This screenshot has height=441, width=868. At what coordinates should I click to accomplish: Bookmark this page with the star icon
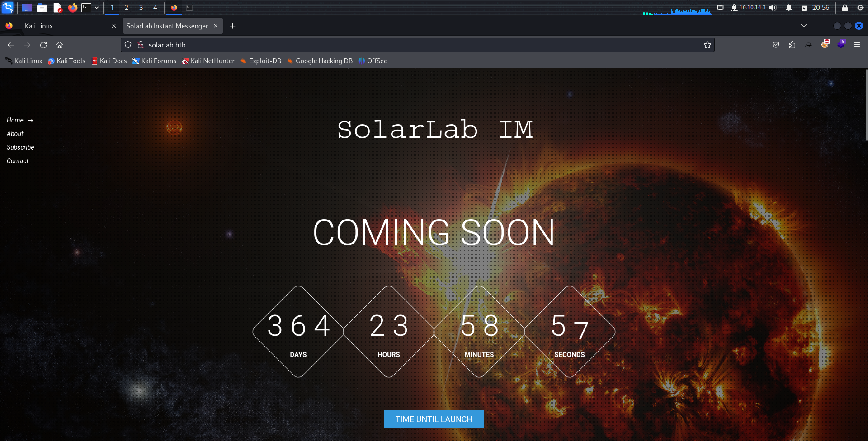(707, 45)
